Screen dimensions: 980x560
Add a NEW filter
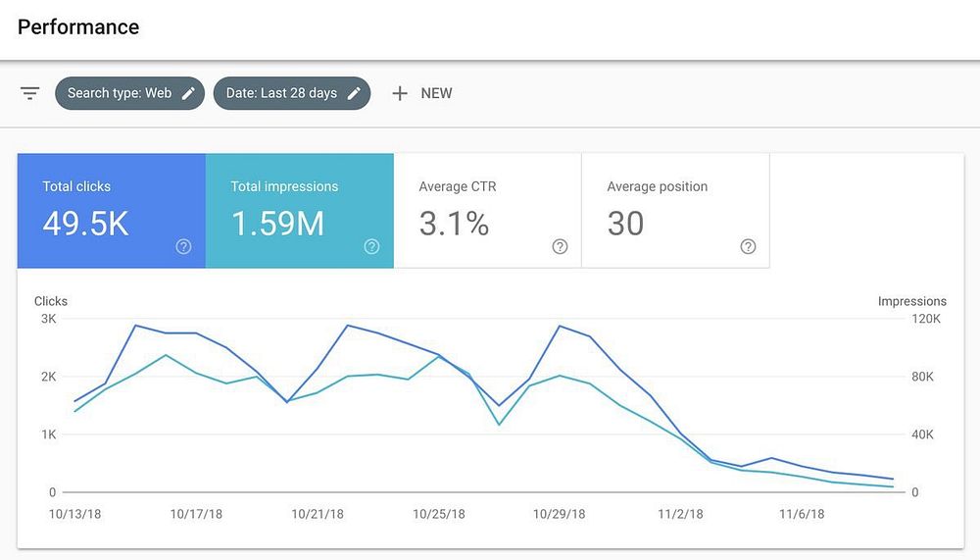[x=421, y=93]
